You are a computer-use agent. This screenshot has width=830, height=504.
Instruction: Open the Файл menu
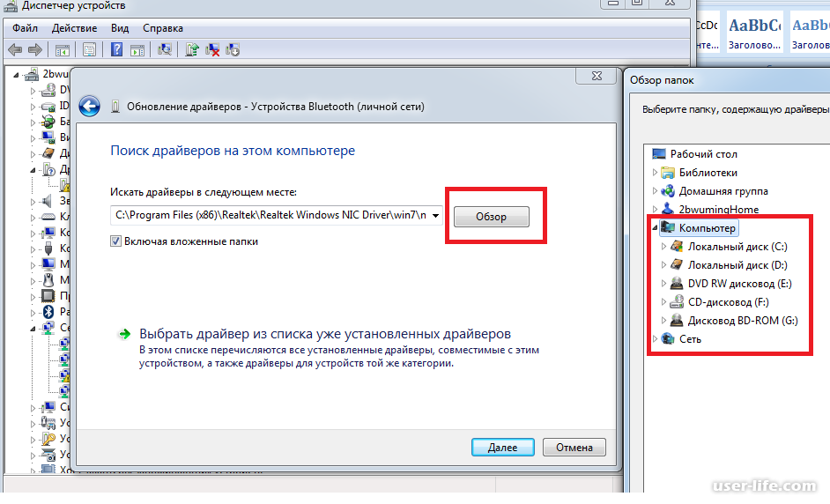(x=25, y=28)
